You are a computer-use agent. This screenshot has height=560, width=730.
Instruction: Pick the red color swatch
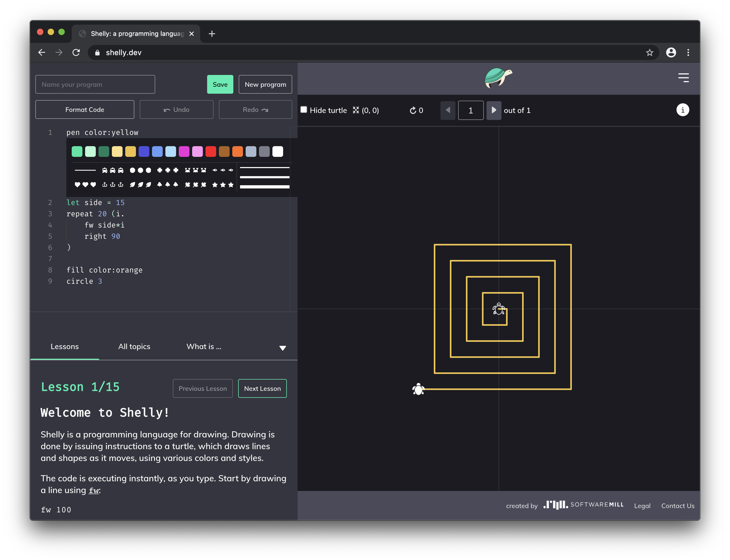coord(211,151)
